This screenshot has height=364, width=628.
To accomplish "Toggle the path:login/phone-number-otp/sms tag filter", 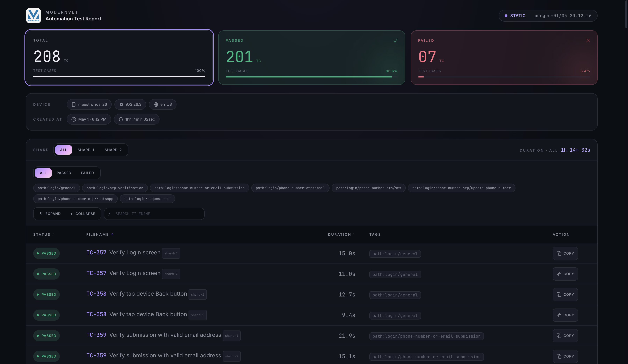I will point(369,188).
